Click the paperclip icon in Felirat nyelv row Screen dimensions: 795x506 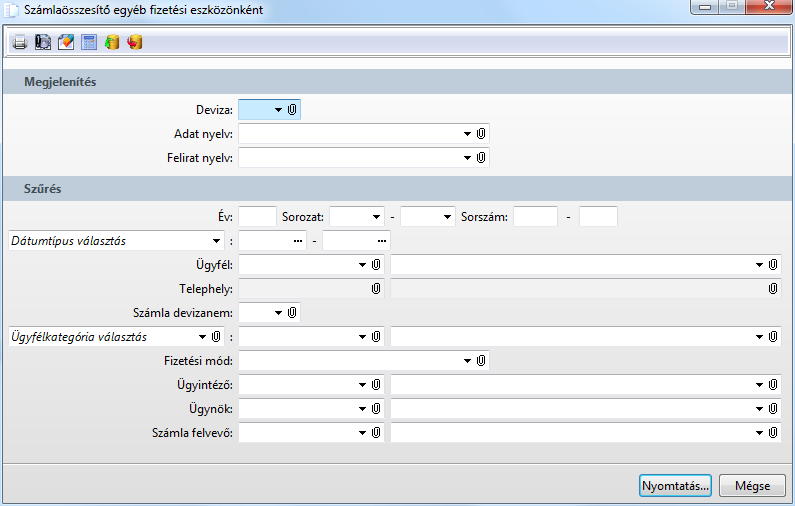[x=481, y=158]
